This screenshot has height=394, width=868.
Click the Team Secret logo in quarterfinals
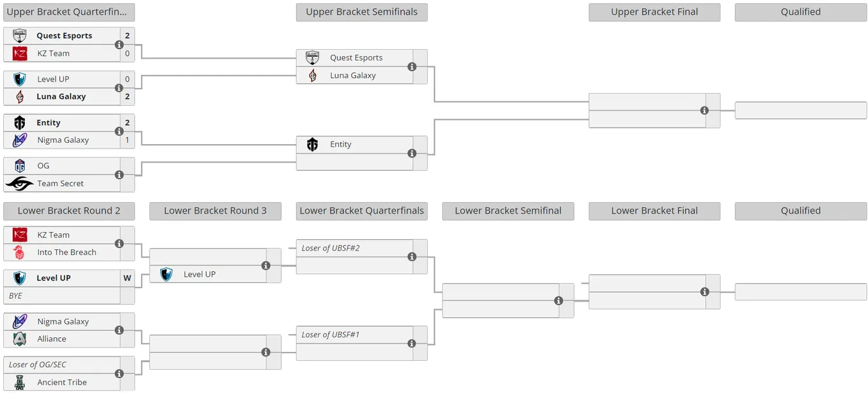19,184
